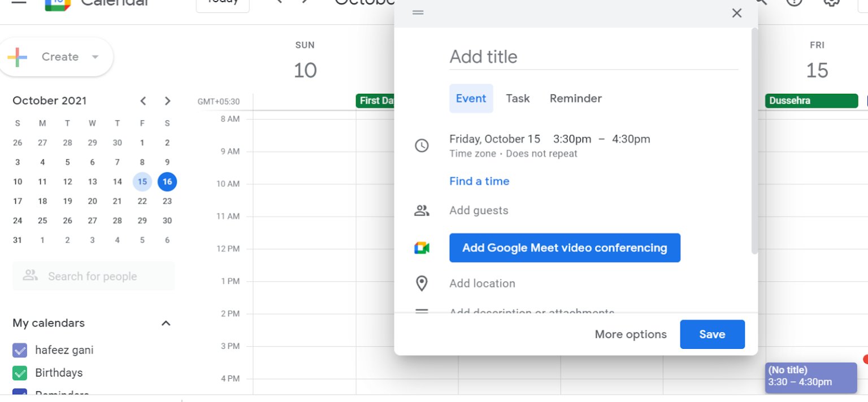Viewport: 868px width, 402px height.
Task: Enable the Reminders calendar
Action: pyautogui.click(x=19, y=394)
